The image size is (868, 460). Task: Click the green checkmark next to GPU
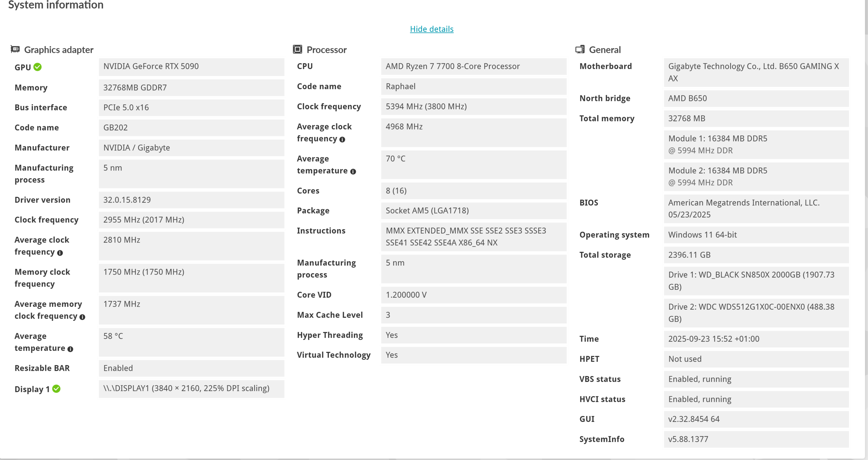[x=38, y=67]
